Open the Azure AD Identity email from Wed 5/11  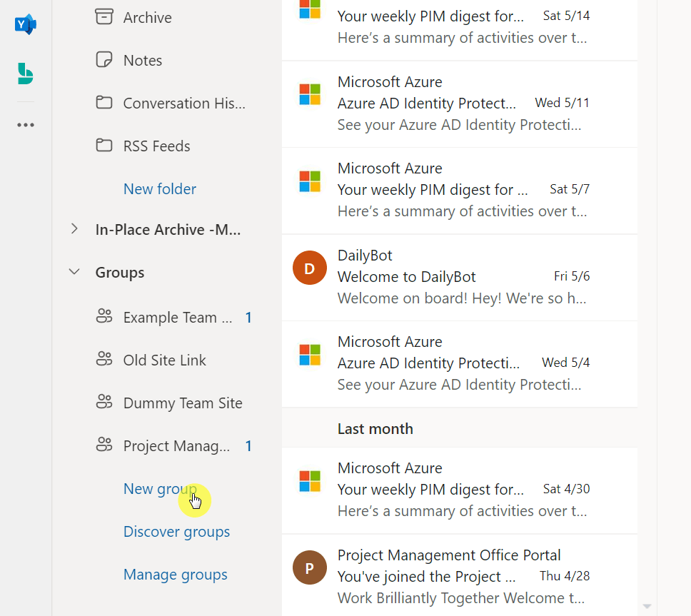pyautogui.click(x=460, y=104)
